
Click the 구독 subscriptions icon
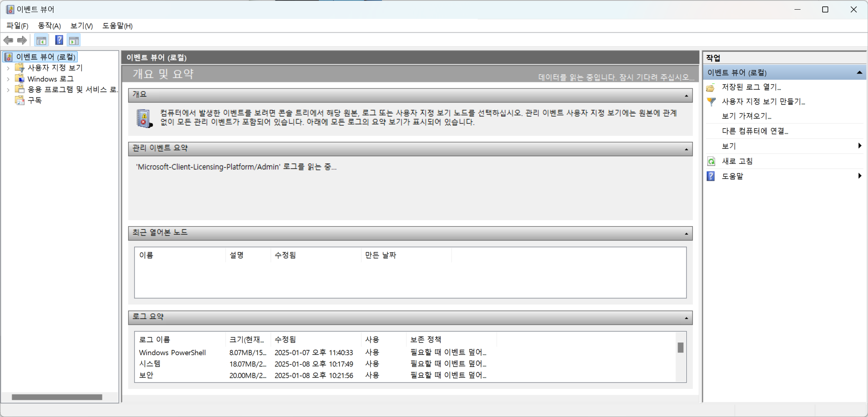20,100
